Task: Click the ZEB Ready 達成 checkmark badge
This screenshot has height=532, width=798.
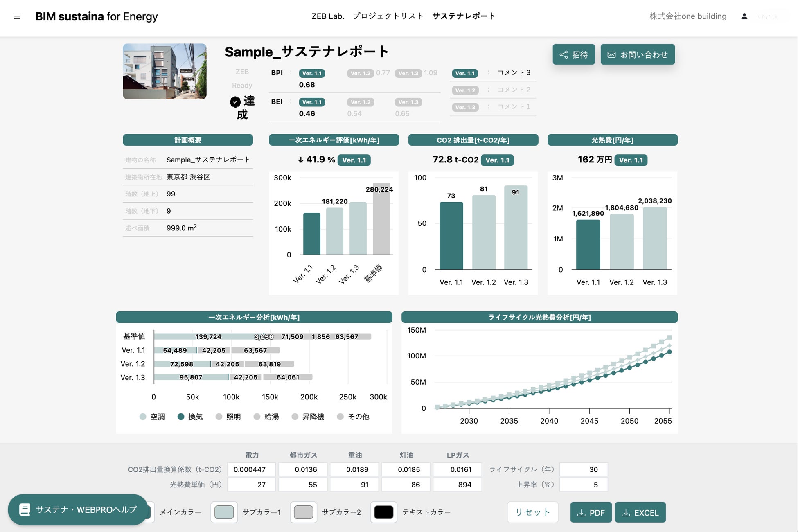Action: pyautogui.click(x=235, y=102)
